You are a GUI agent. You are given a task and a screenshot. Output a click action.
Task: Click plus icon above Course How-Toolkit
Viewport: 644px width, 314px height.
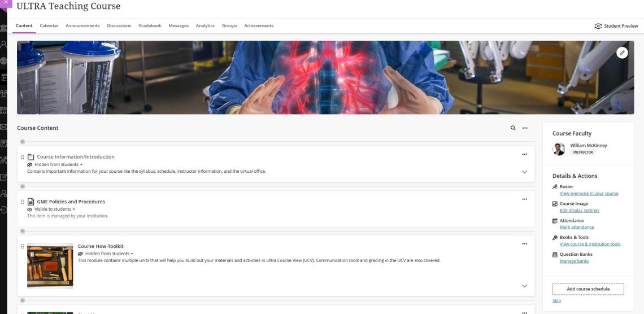tap(23, 231)
